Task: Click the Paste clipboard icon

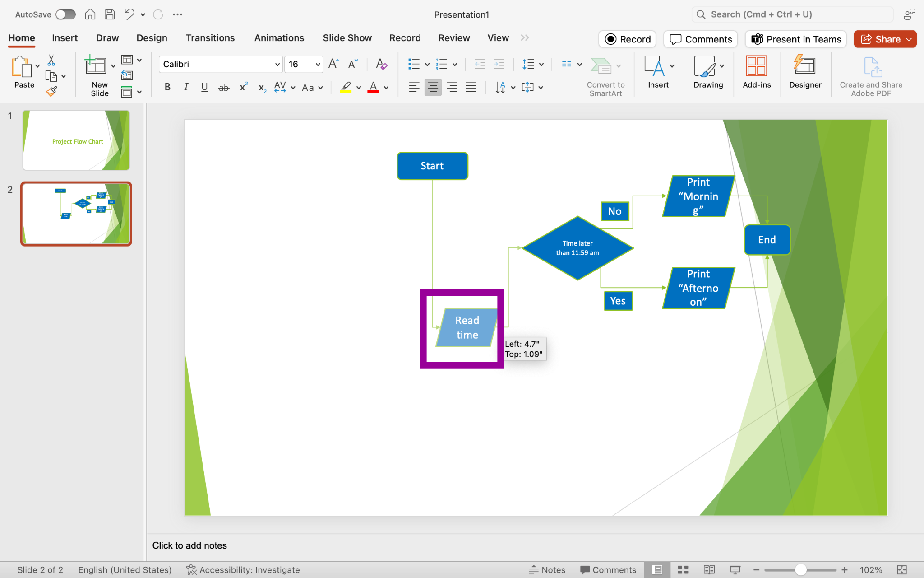Action: pos(21,67)
